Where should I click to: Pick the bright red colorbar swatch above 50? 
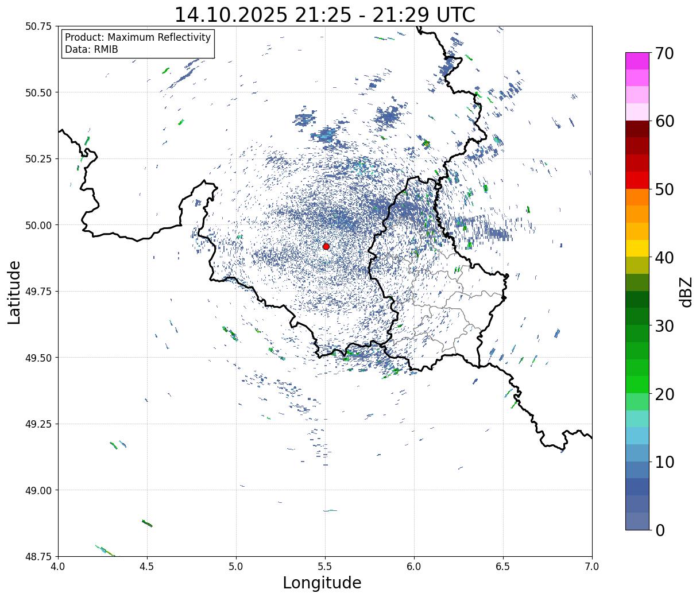[x=637, y=180]
